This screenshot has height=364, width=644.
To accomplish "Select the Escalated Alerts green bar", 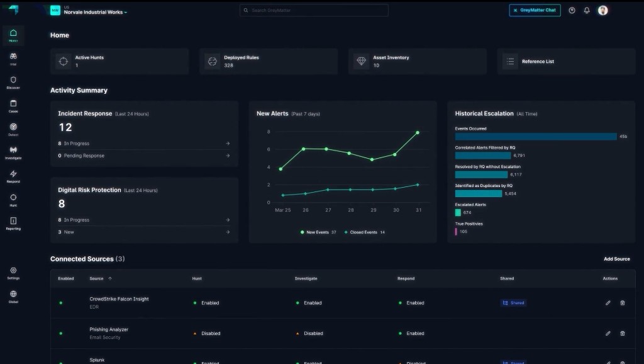I will (458, 213).
